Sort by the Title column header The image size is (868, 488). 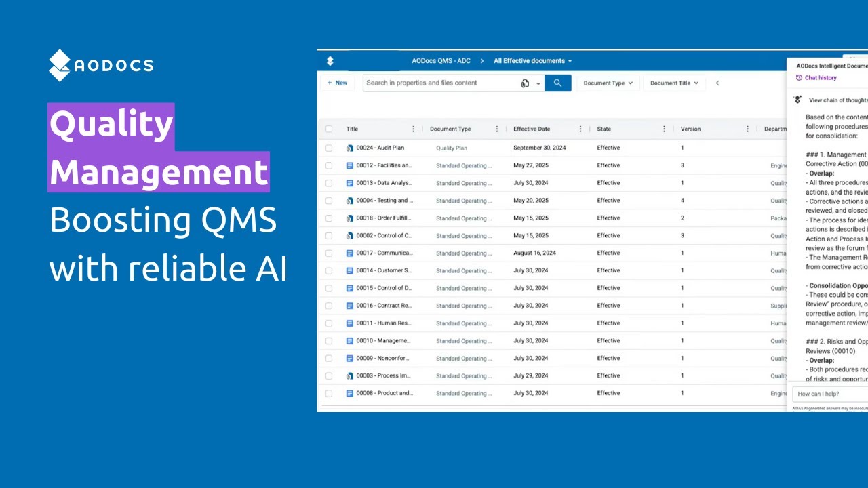(x=352, y=129)
